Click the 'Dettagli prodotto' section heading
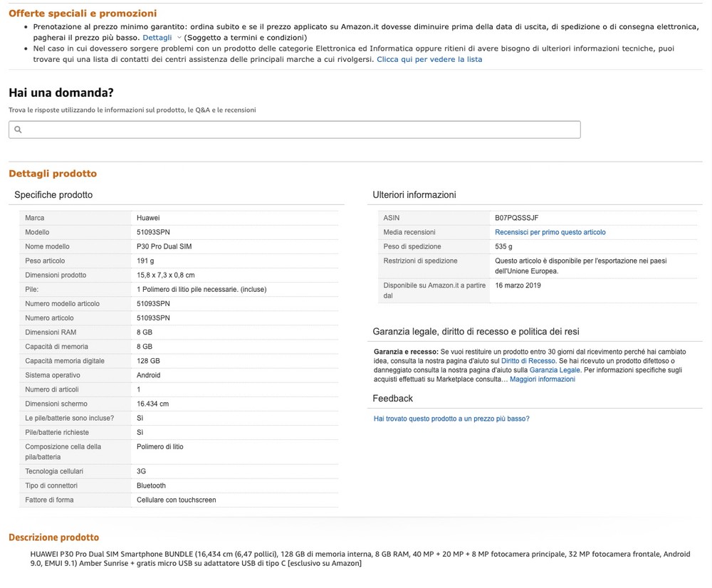The image size is (712, 588). point(53,174)
